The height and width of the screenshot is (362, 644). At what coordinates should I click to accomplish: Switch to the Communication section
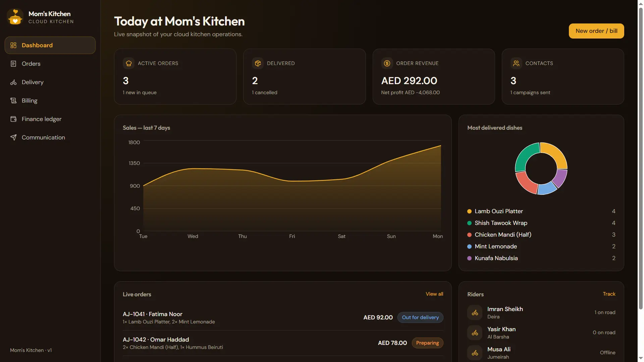[50, 137]
